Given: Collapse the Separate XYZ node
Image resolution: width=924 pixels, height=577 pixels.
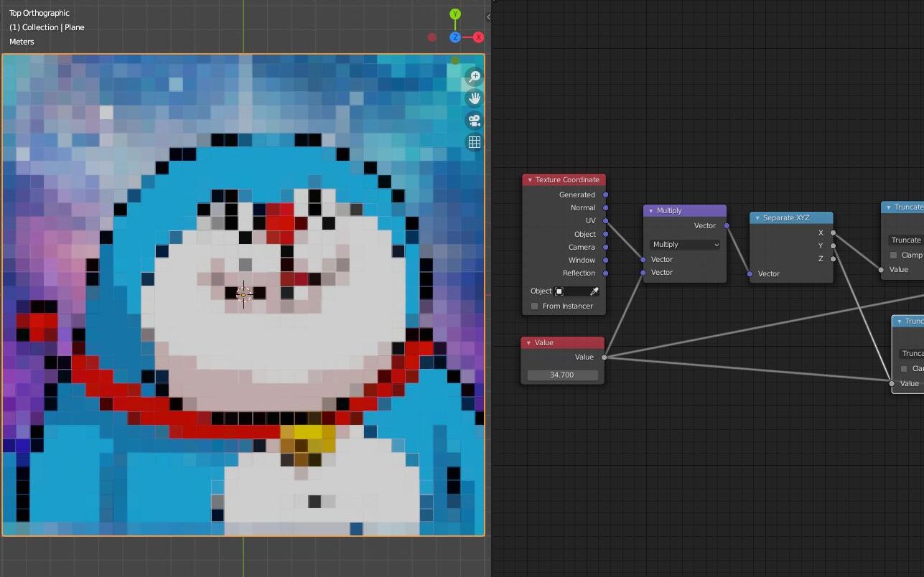Looking at the screenshot, I should tap(757, 218).
